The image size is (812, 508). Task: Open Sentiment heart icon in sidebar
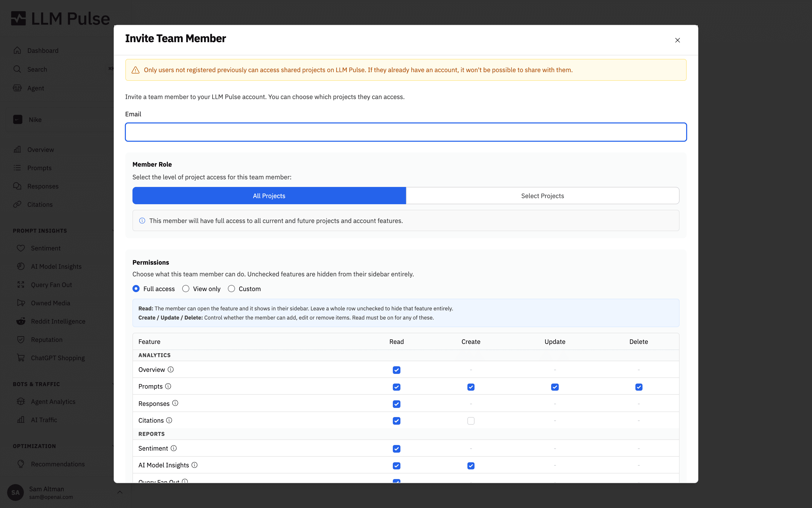click(21, 248)
